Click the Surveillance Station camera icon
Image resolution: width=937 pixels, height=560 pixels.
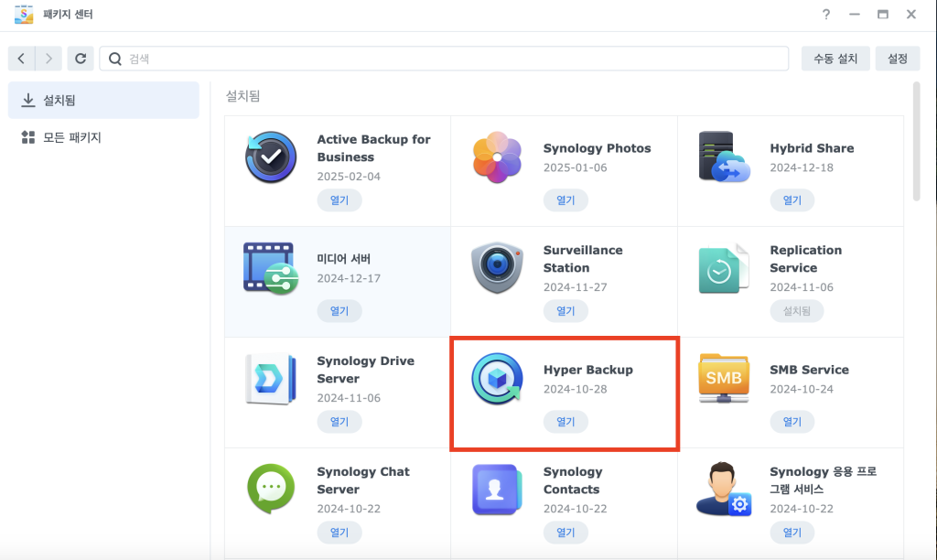tap(497, 268)
